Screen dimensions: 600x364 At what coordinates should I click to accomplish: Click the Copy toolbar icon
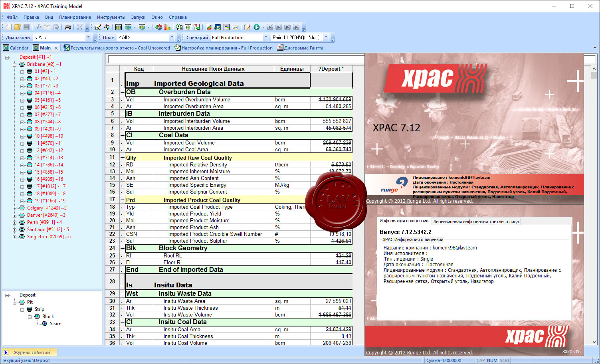click(x=47, y=27)
